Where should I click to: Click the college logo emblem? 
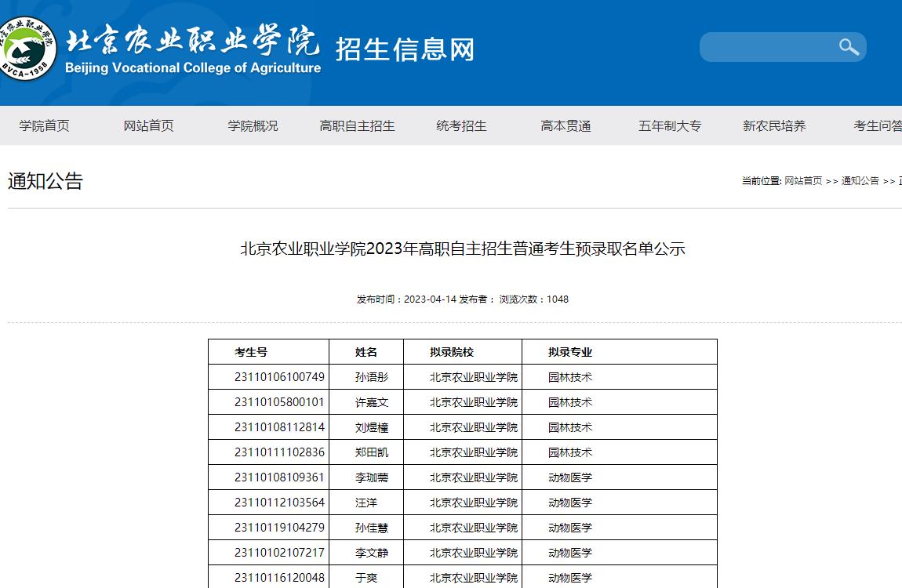[27, 49]
